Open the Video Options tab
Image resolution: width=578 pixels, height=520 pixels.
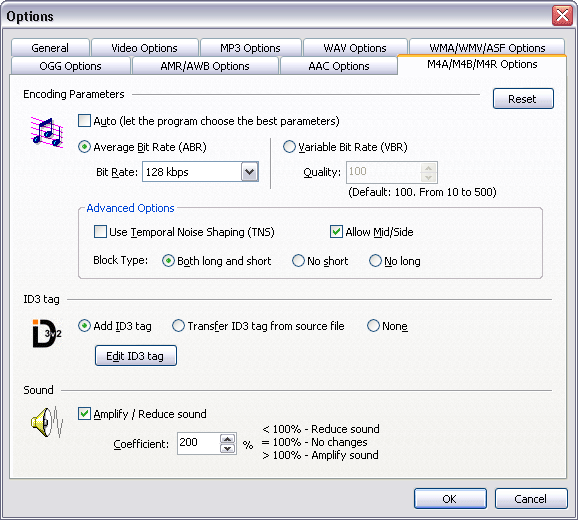[x=144, y=48]
